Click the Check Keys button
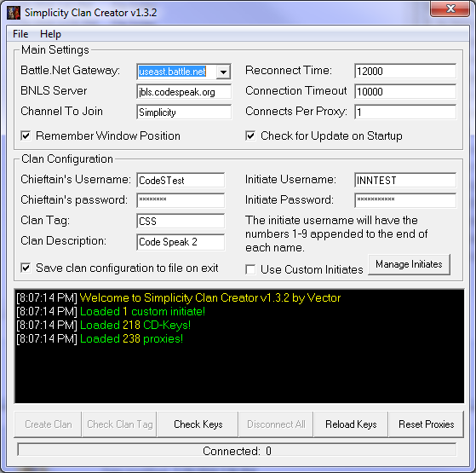The image size is (476, 473). coord(198,424)
